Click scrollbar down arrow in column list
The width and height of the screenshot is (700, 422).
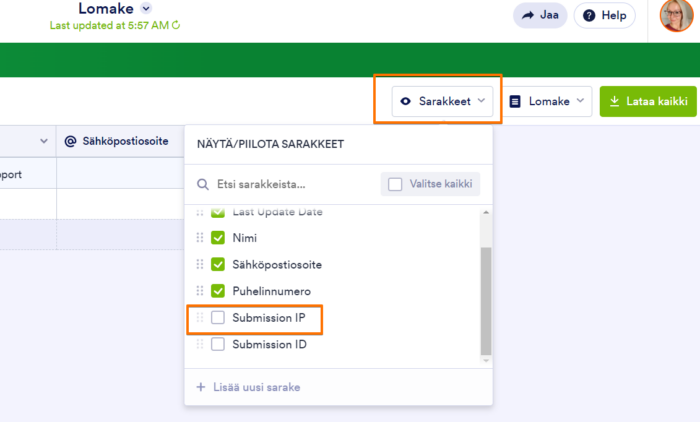click(486, 360)
